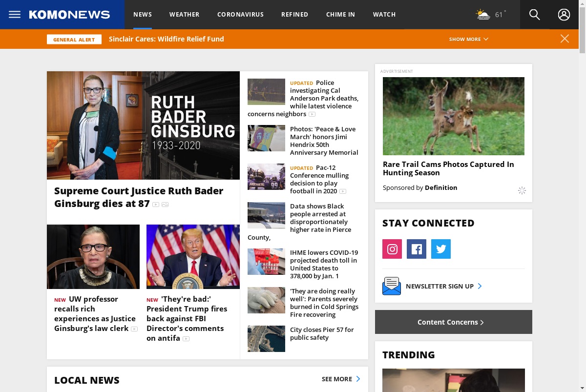Screen dimensions: 586x392
Task: Click the See More arrow for Local News
Action: point(358,379)
